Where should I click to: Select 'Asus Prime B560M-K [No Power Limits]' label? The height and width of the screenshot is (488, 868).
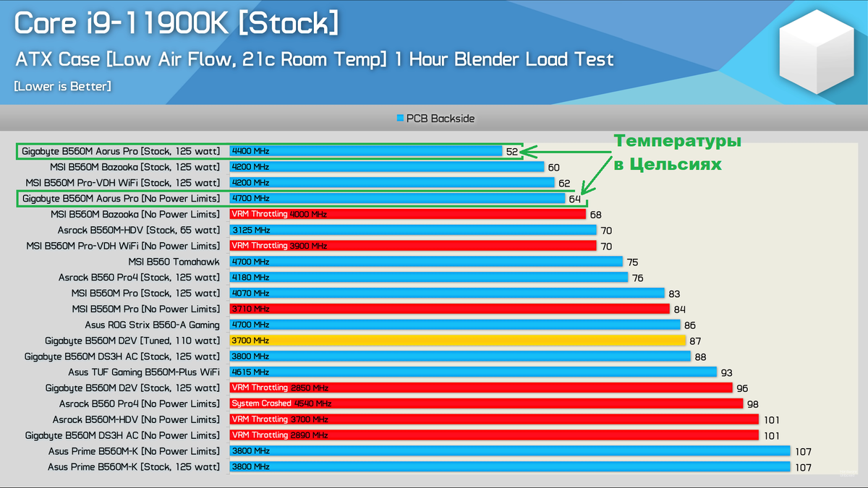click(134, 451)
